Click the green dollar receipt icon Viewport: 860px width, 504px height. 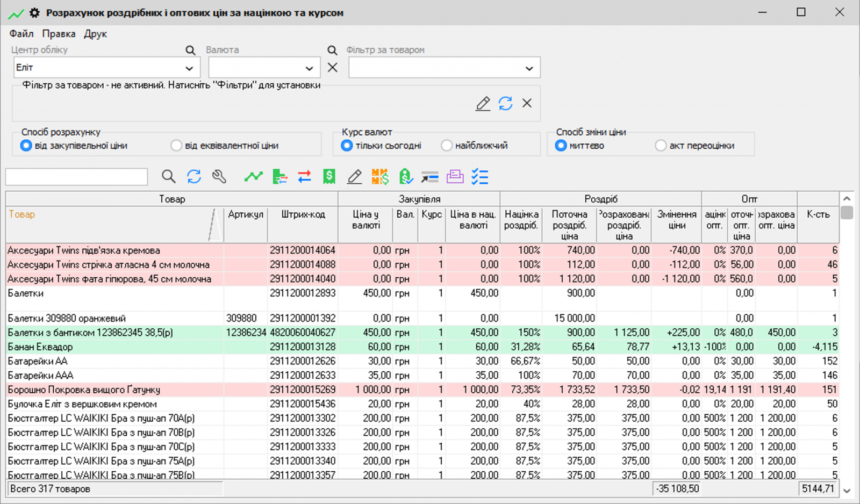329,177
